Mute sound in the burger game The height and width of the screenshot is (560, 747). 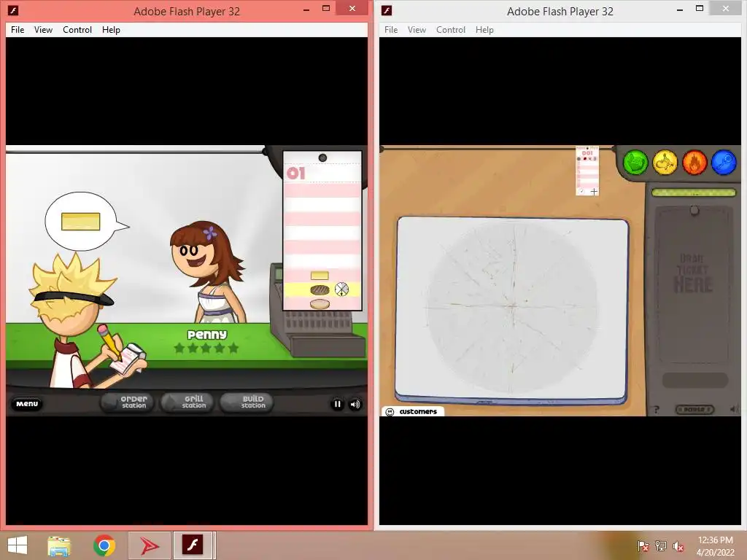tap(355, 404)
